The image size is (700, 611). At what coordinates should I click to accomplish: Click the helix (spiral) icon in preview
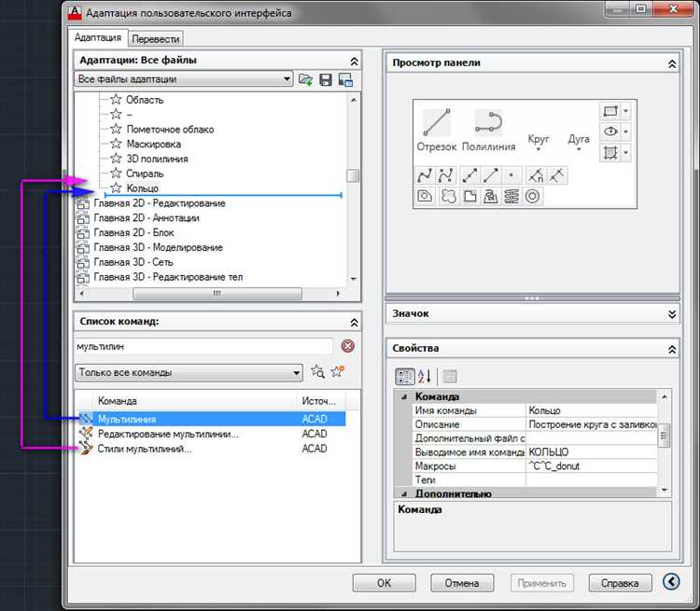click(511, 196)
